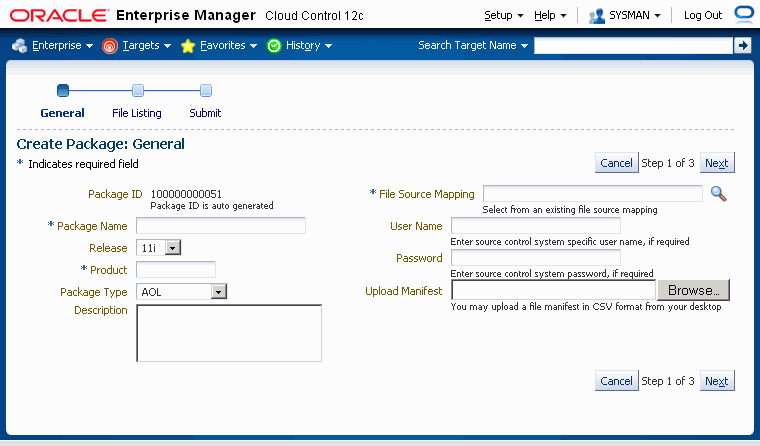Click the Oracle logo
Viewport: 760px width, 446px height.
pyautogui.click(x=59, y=16)
